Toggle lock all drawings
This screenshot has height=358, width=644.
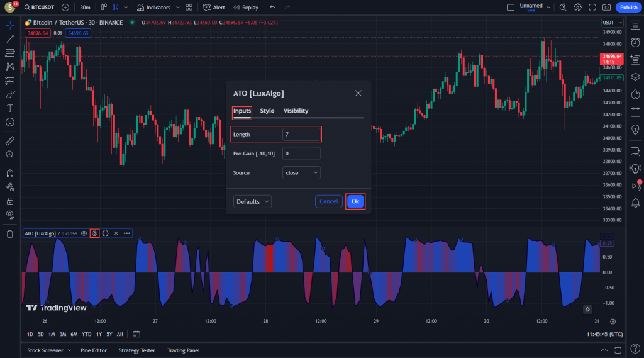pyautogui.click(x=10, y=201)
